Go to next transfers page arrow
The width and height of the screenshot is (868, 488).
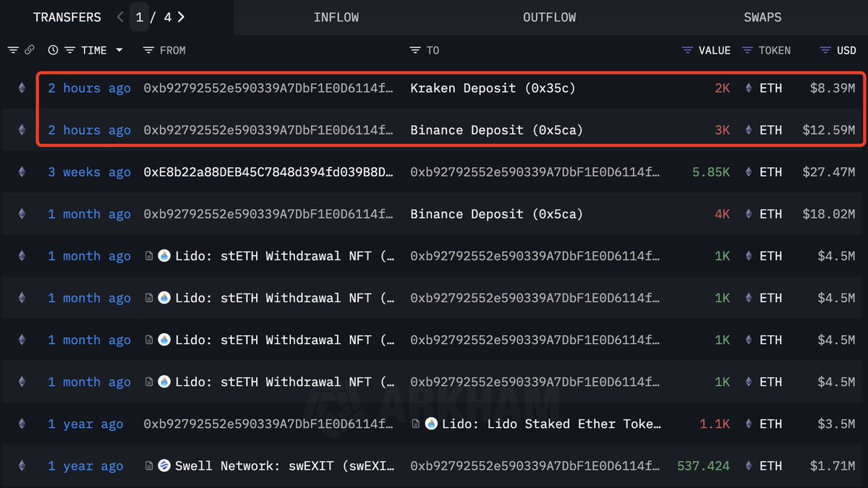[x=181, y=17]
